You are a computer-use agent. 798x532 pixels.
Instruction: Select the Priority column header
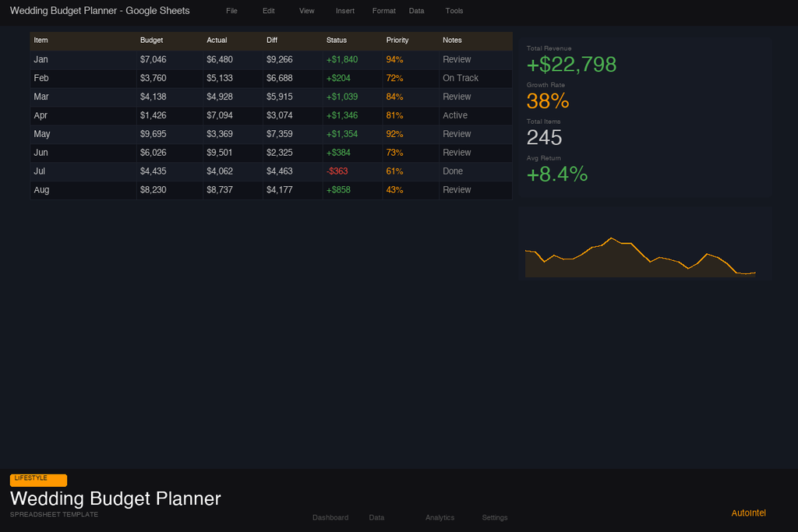(410, 41)
